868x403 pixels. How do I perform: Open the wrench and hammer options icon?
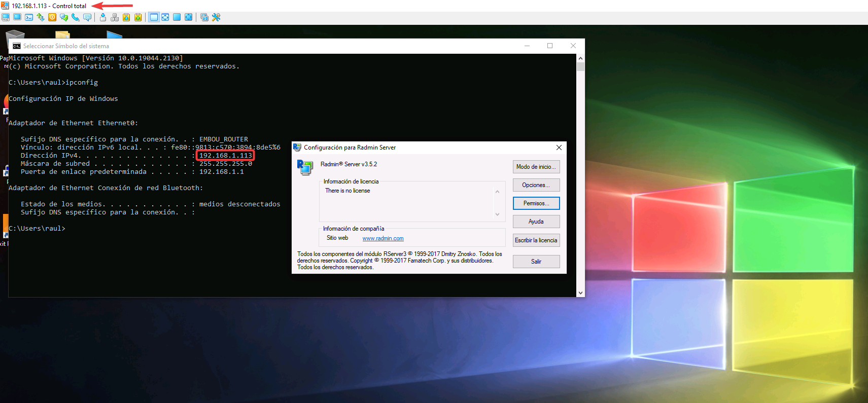coord(216,17)
